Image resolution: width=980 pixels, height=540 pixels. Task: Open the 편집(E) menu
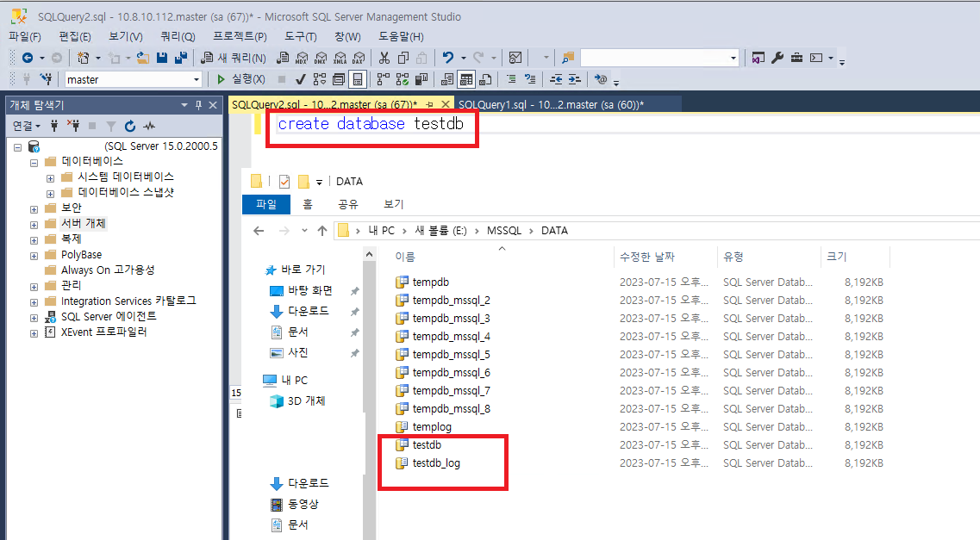[x=75, y=37]
